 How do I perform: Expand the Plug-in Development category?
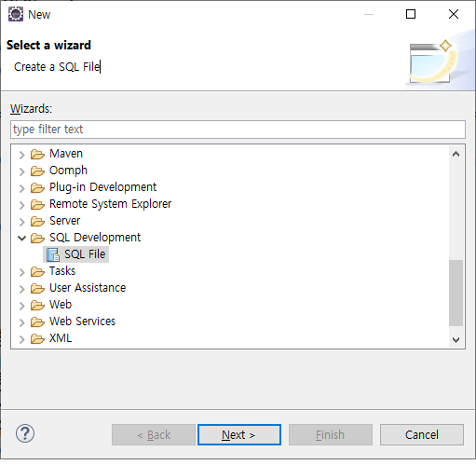coord(21,188)
